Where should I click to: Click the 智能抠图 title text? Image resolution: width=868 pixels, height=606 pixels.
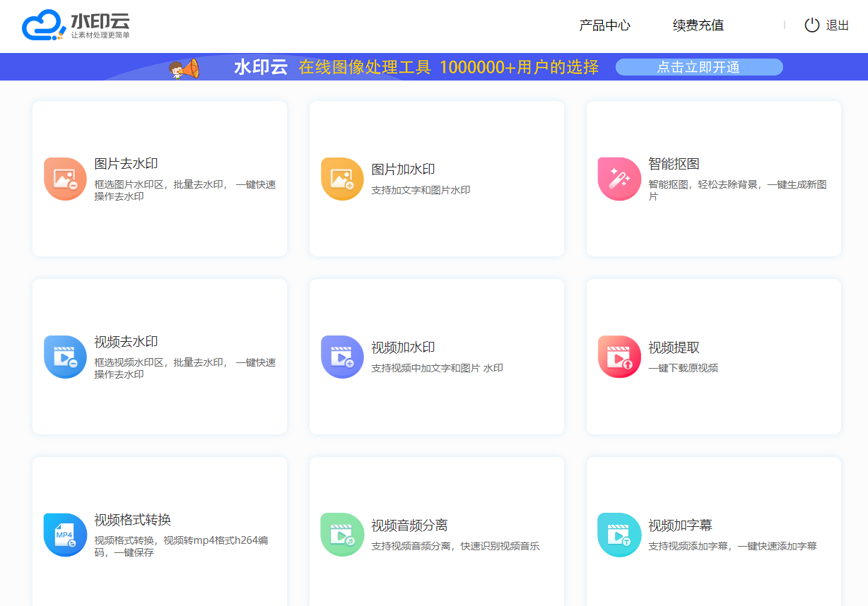click(674, 164)
